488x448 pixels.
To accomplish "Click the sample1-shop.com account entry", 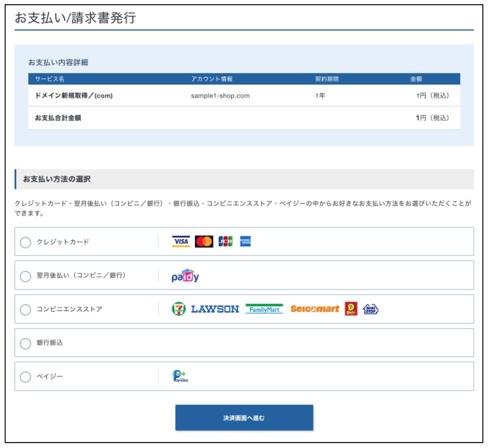I will click(220, 96).
